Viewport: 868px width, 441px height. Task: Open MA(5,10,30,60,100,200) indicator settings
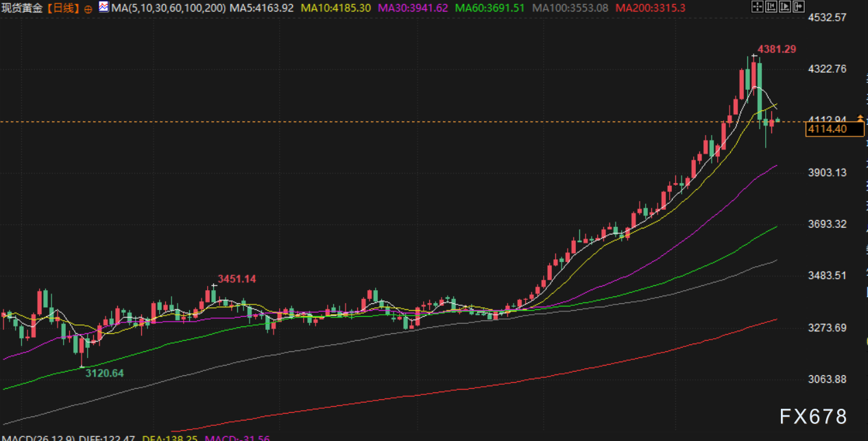(167, 8)
